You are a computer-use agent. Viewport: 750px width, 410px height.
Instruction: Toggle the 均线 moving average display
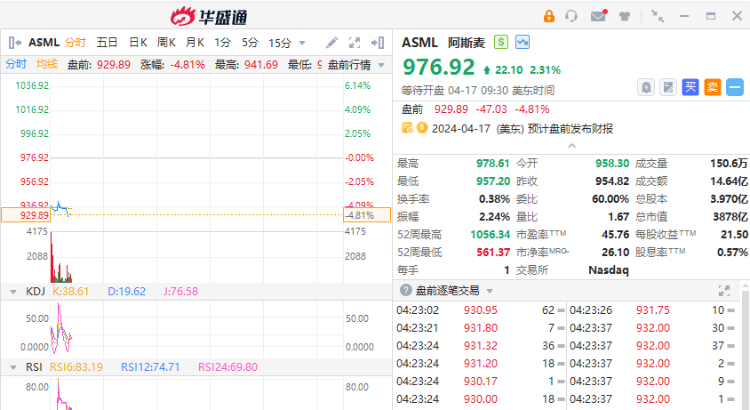tap(47, 64)
